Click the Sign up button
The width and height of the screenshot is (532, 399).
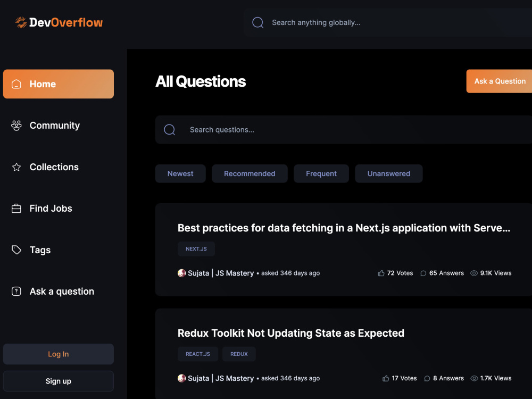(59, 381)
